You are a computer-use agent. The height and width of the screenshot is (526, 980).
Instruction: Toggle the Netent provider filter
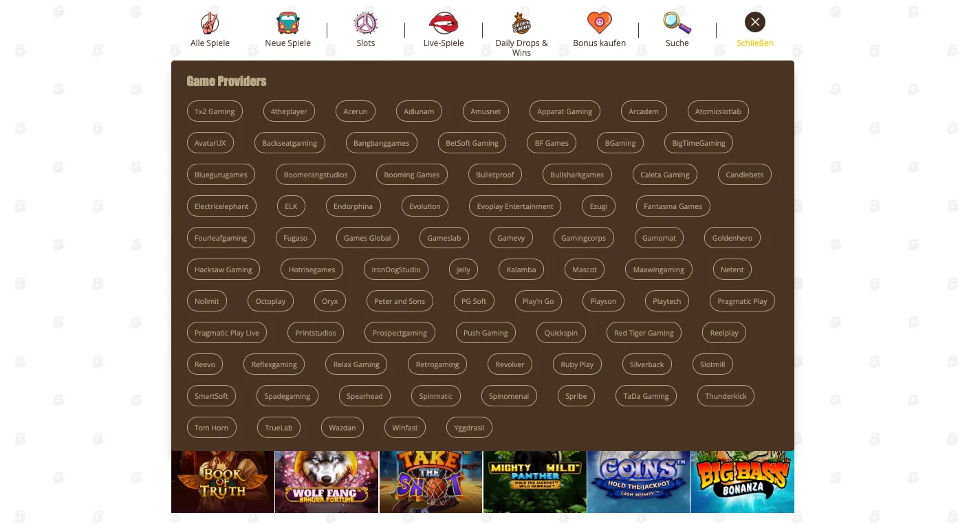point(732,269)
